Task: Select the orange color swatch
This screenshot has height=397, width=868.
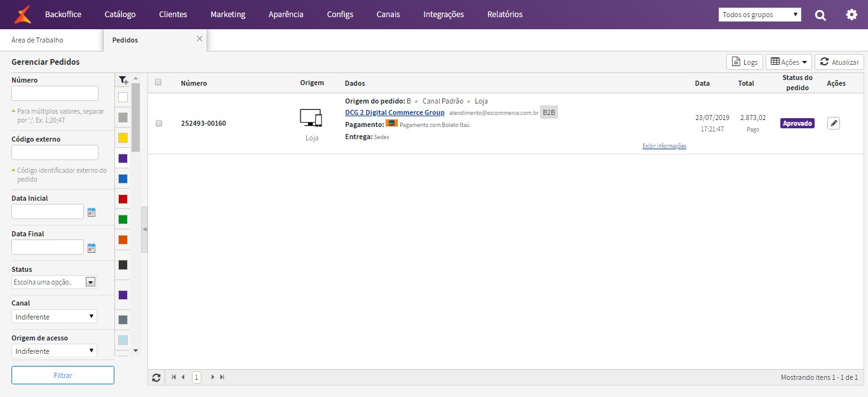Action: [123, 239]
